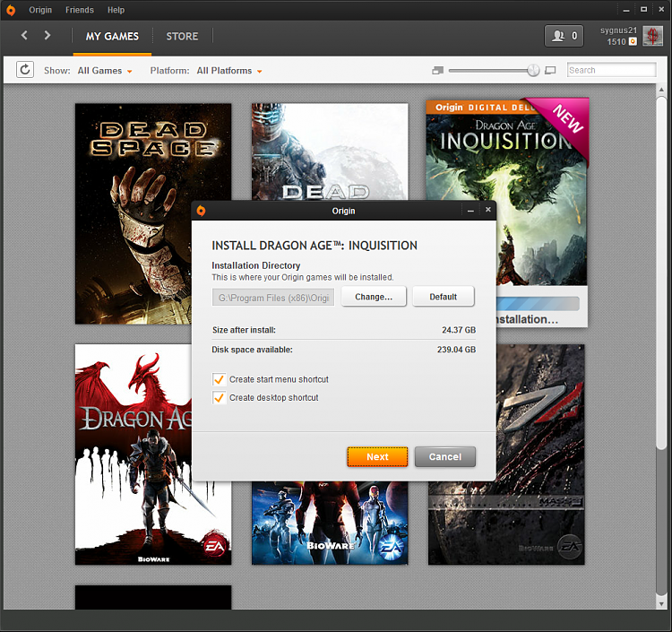This screenshot has width=672, height=632.
Task: Click the sygnus21 username
Action: pyautogui.click(x=618, y=30)
